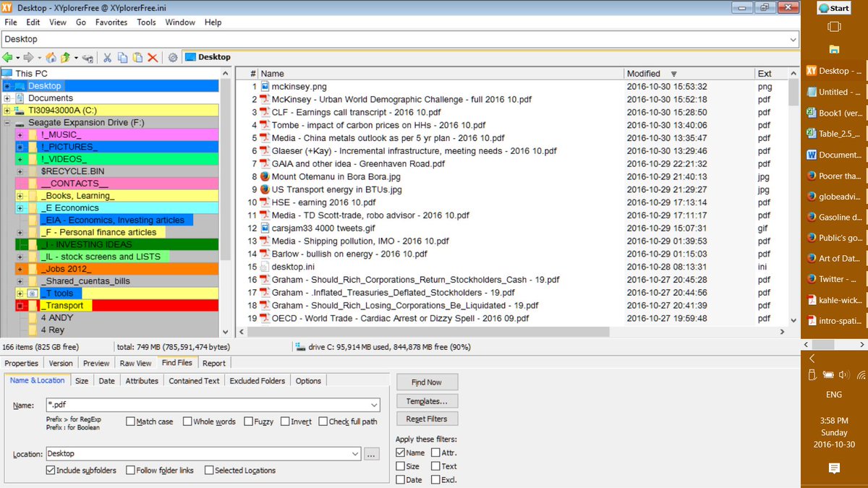The image size is (868, 488).
Task: Toggle the Invert checkbox
Action: pyautogui.click(x=285, y=421)
